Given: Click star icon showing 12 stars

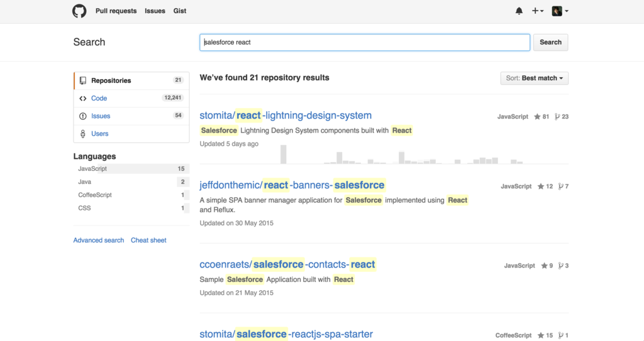Looking at the screenshot, I should pyautogui.click(x=541, y=187).
